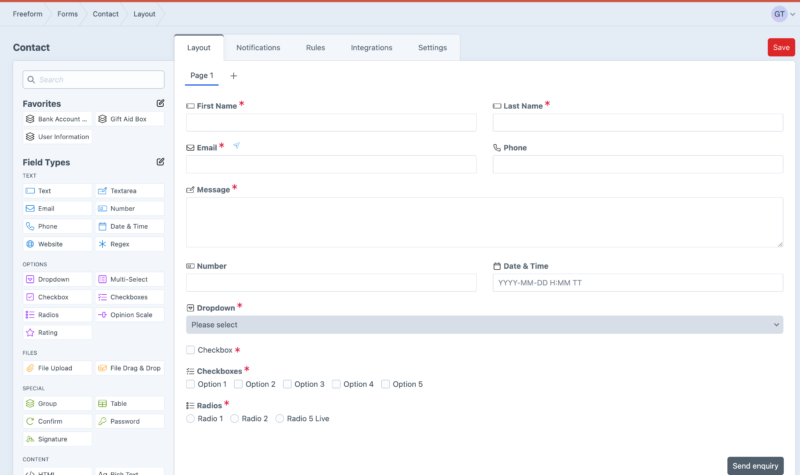The width and height of the screenshot is (800, 475).
Task: Select the Page 1 tab
Action: 202,76
